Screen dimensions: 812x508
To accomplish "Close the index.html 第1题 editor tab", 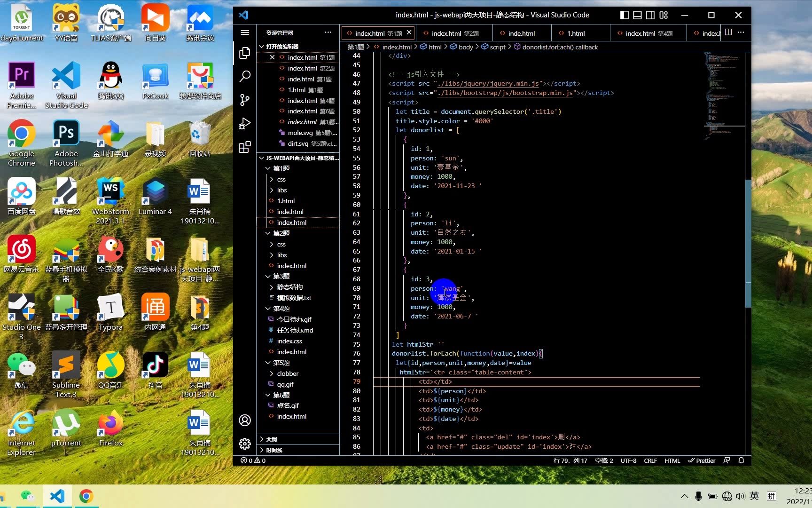I will [409, 32].
